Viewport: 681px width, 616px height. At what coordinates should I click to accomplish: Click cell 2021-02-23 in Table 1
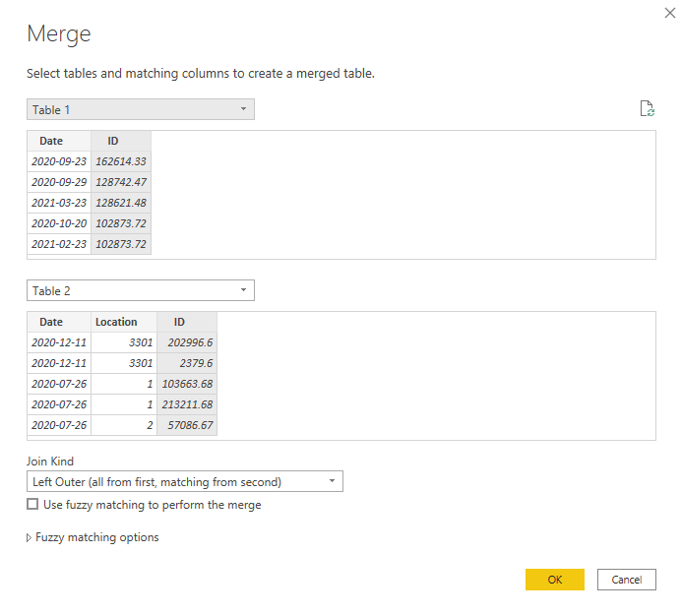click(59, 244)
